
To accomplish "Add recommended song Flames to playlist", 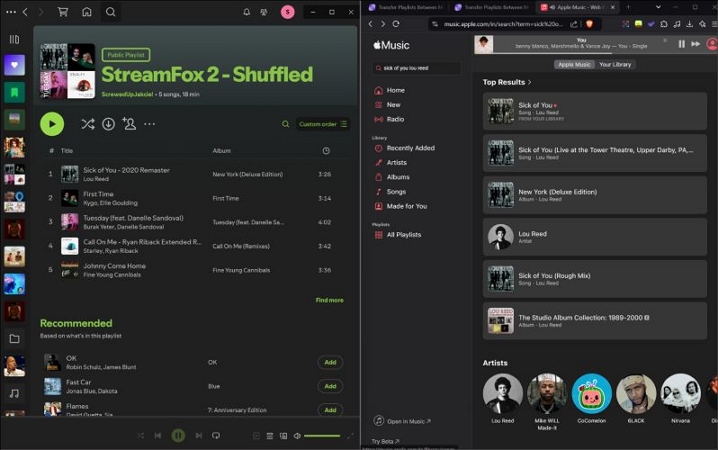I will click(x=330, y=410).
